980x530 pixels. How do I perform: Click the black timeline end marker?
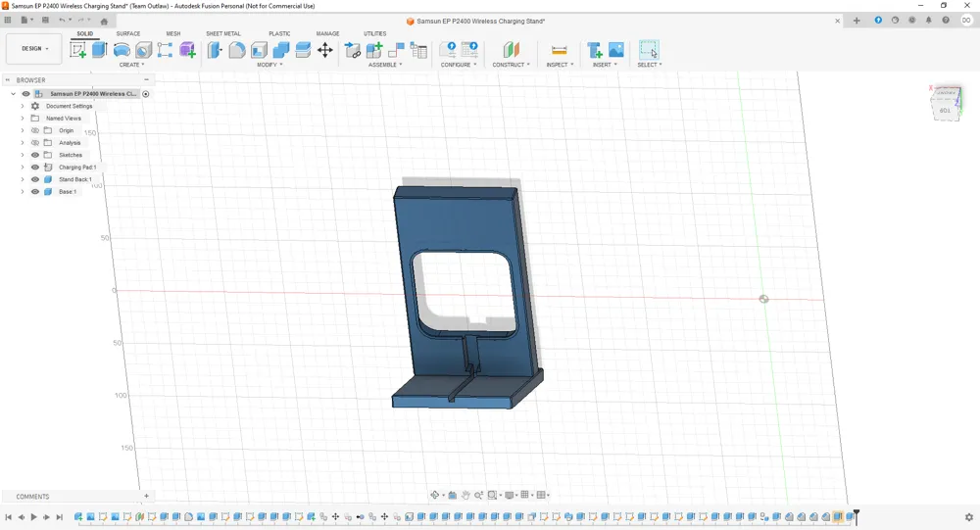point(857,516)
